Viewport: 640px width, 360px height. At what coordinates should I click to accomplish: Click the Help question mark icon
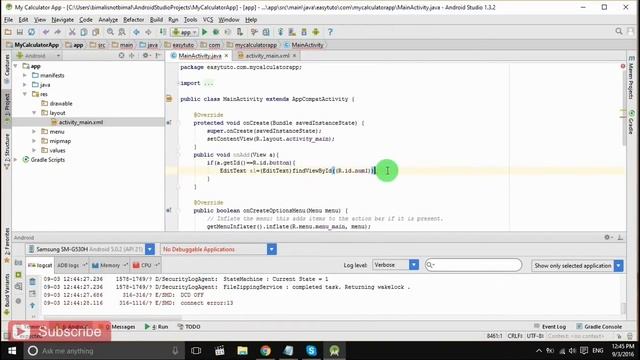[330, 32]
